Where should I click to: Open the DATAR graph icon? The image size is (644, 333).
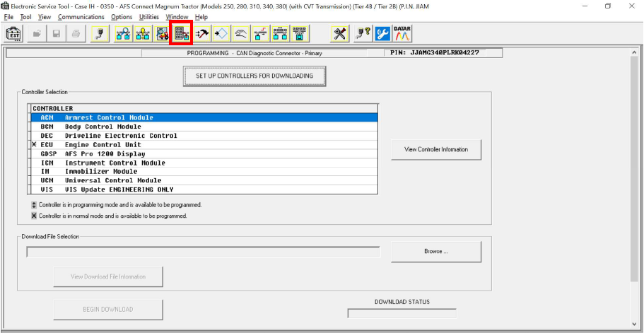pos(402,34)
